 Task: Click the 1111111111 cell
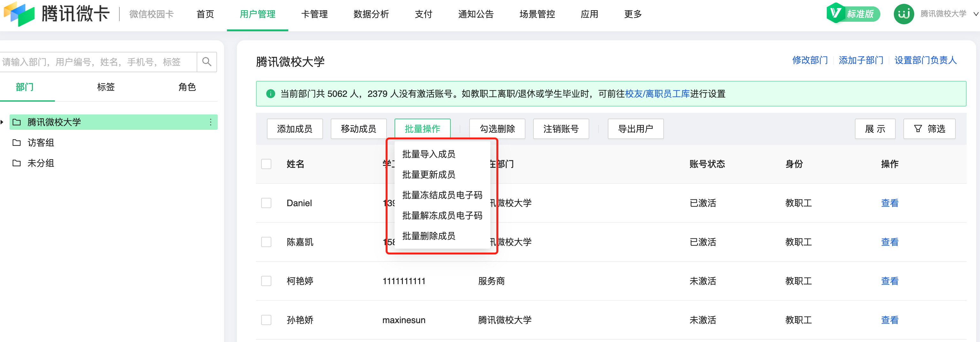click(x=403, y=281)
